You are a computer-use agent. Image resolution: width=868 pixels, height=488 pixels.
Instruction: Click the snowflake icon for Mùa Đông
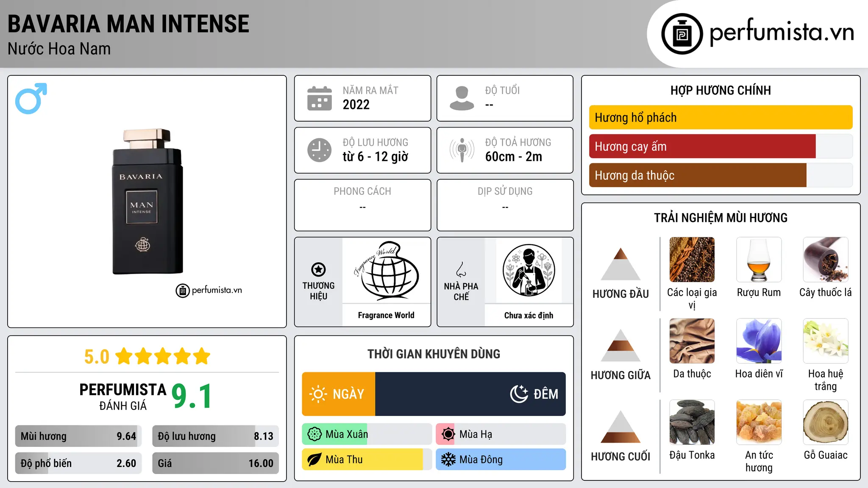448,460
